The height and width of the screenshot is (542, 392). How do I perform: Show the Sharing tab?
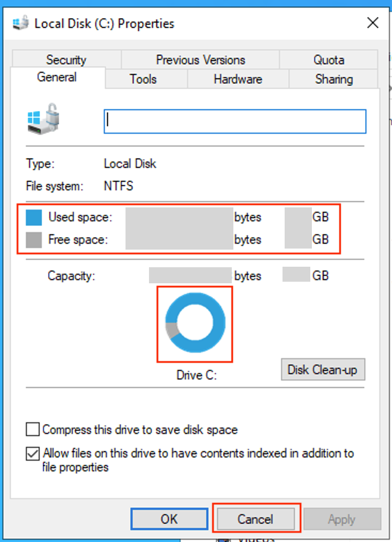click(x=334, y=80)
